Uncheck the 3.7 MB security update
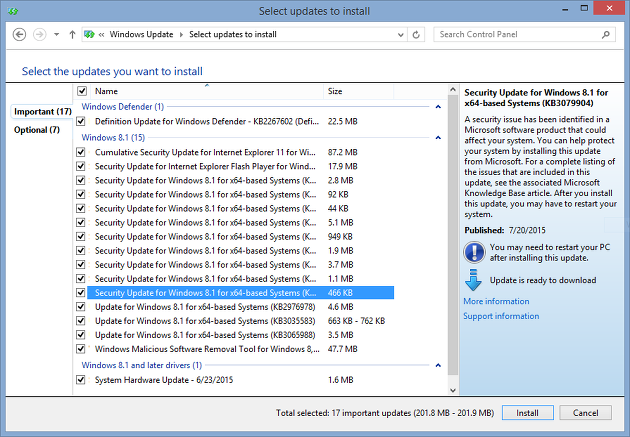 pyautogui.click(x=81, y=265)
